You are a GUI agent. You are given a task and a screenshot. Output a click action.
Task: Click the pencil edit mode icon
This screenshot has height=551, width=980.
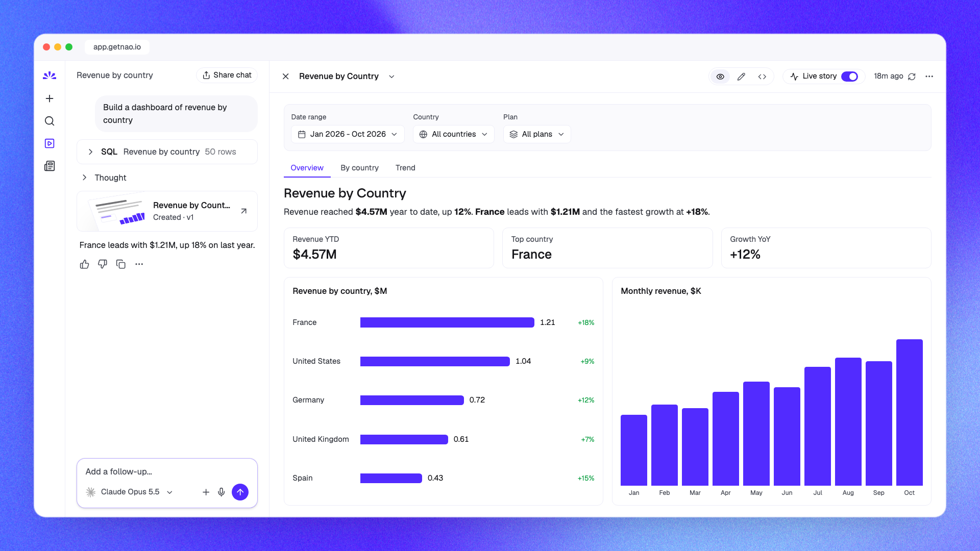(x=741, y=77)
